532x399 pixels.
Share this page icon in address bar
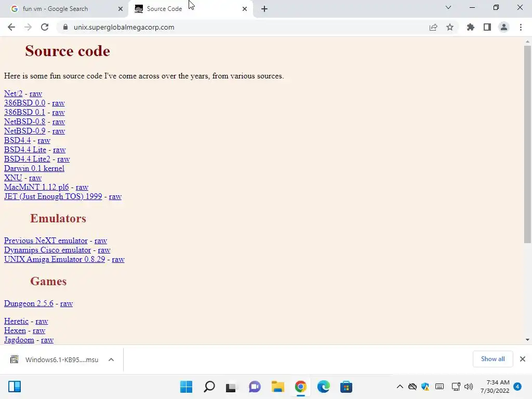(x=433, y=27)
